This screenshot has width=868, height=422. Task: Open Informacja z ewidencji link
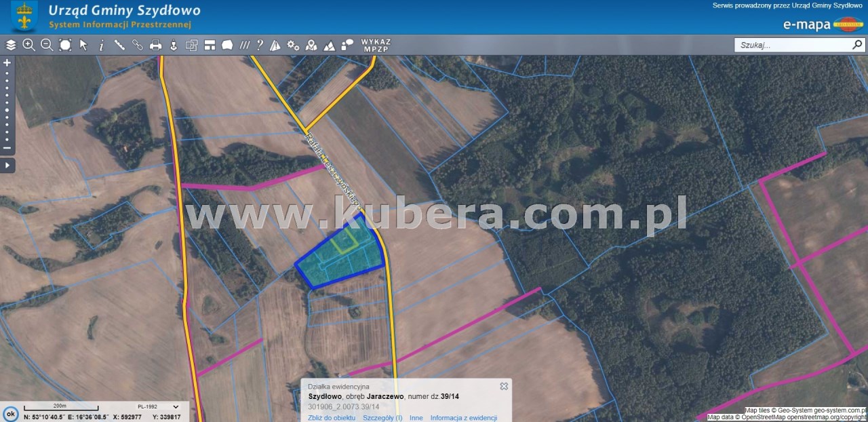[x=463, y=418]
